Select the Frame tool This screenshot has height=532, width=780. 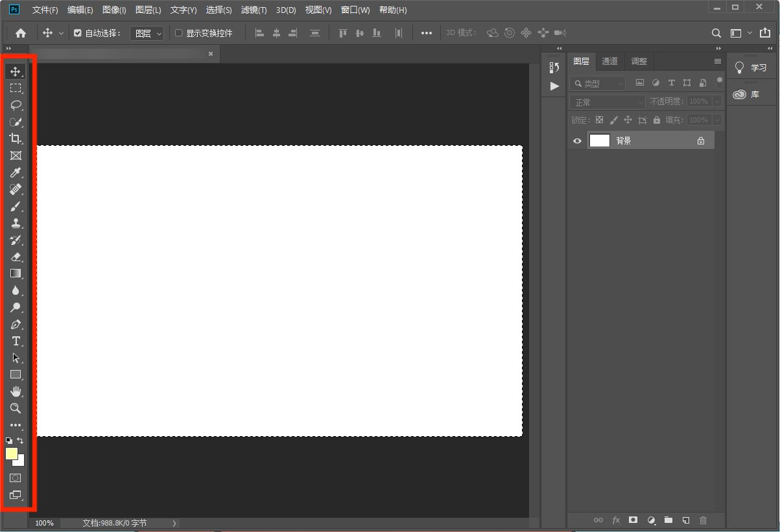(x=16, y=156)
